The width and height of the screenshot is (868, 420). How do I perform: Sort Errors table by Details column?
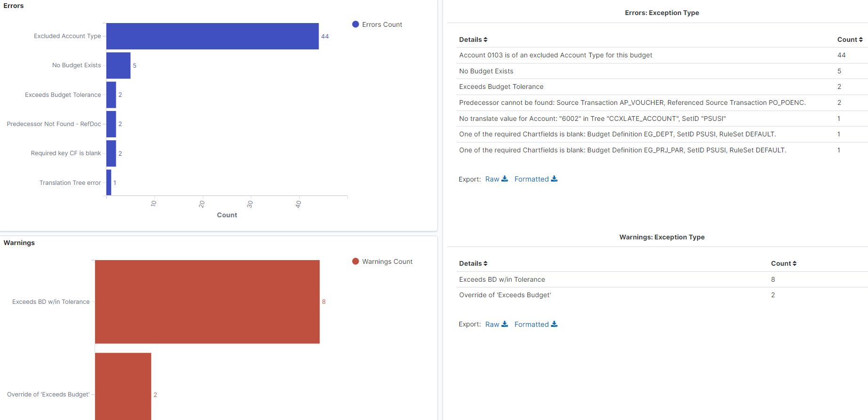[x=473, y=40]
